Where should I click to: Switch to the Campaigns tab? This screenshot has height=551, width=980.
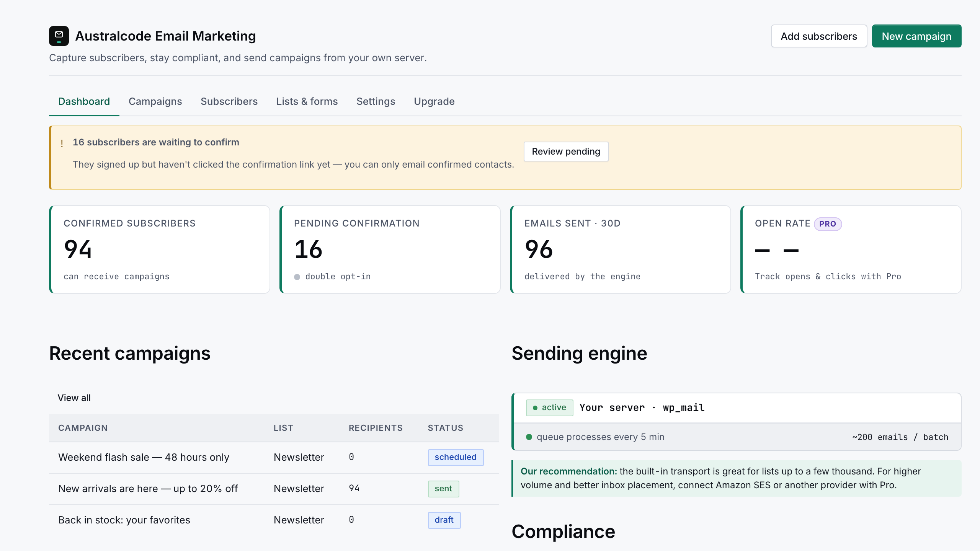(x=155, y=101)
